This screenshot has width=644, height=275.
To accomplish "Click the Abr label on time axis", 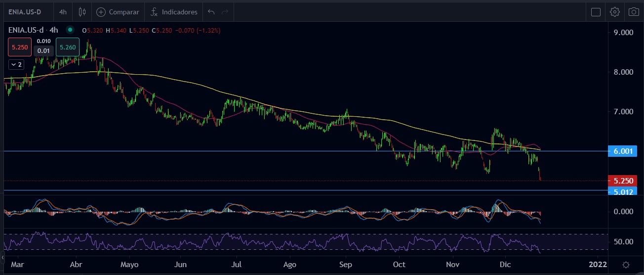I will click(76, 265).
